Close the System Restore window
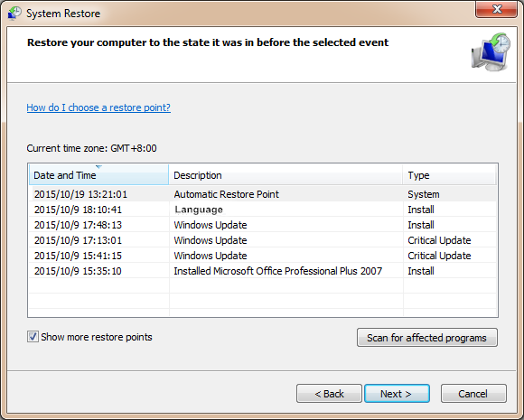The width and height of the screenshot is (524, 420). [x=497, y=9]
